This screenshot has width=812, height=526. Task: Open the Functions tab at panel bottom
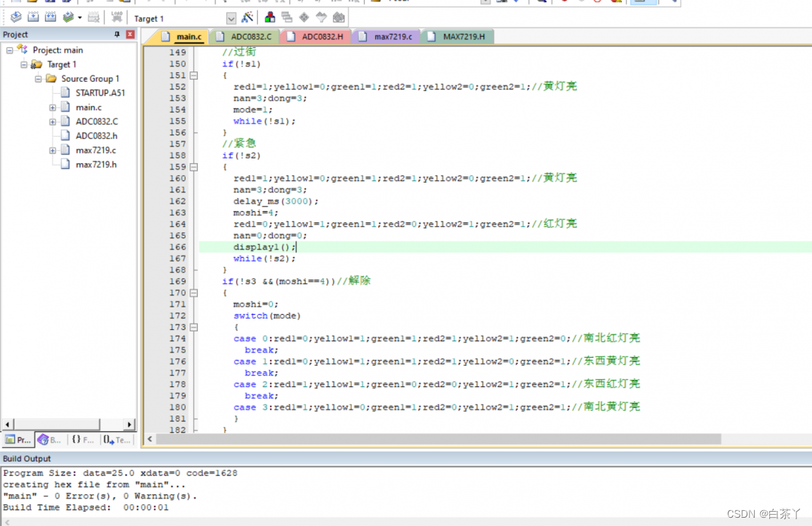83,440
